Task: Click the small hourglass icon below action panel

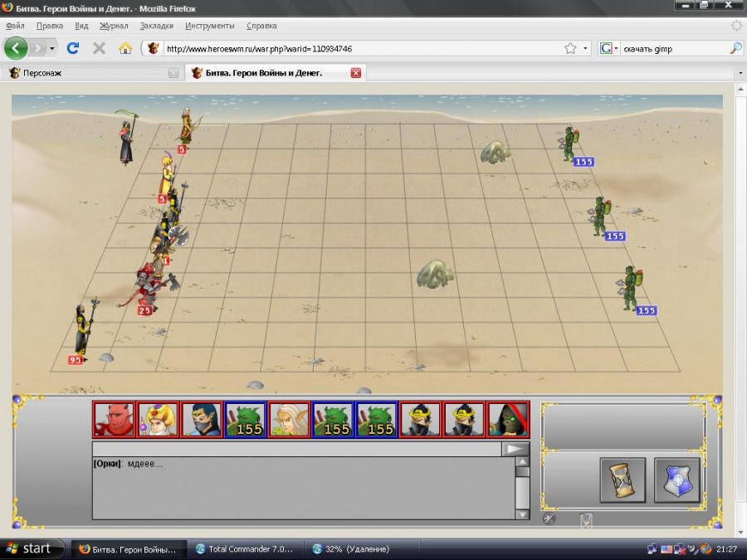Action: point(587,519)
